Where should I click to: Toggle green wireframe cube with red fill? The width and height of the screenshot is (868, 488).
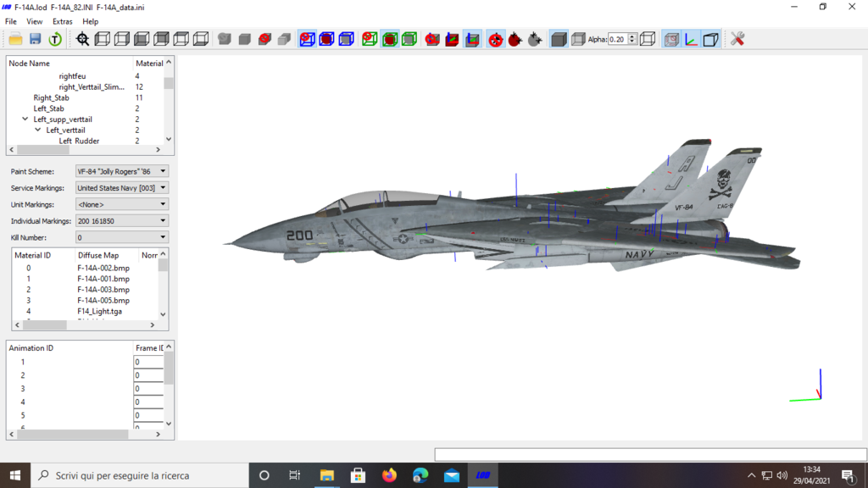point(390,39)
